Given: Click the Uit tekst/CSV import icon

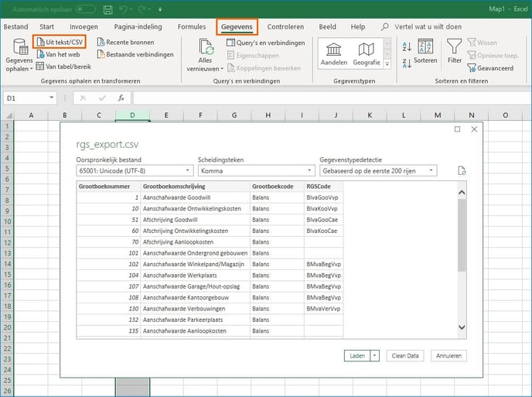Looking at the screenshot, I should pyautogui.click(x=41, y=43).
